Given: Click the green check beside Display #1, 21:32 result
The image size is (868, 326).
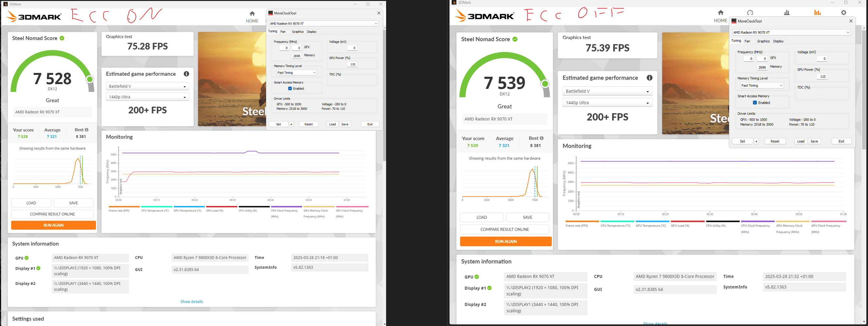Looking at the screenshot, I should 490,288.
